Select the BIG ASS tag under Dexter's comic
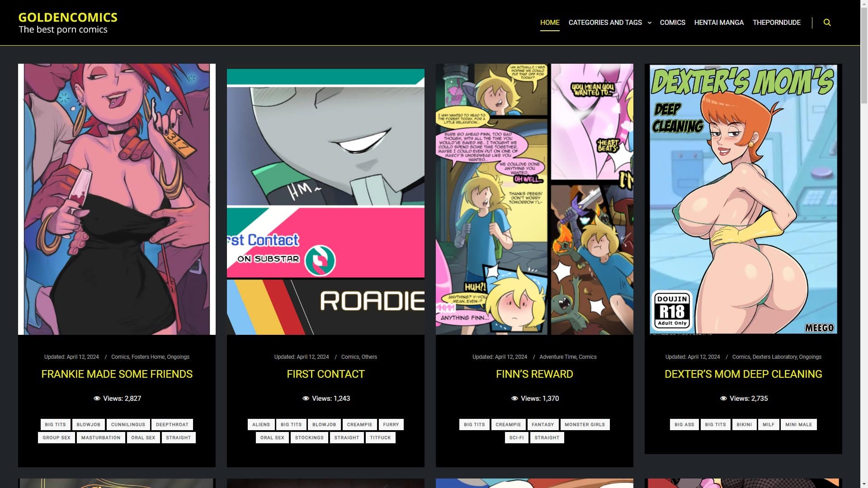Viewport: 868px width, 488px height. [x=684, y=424]
